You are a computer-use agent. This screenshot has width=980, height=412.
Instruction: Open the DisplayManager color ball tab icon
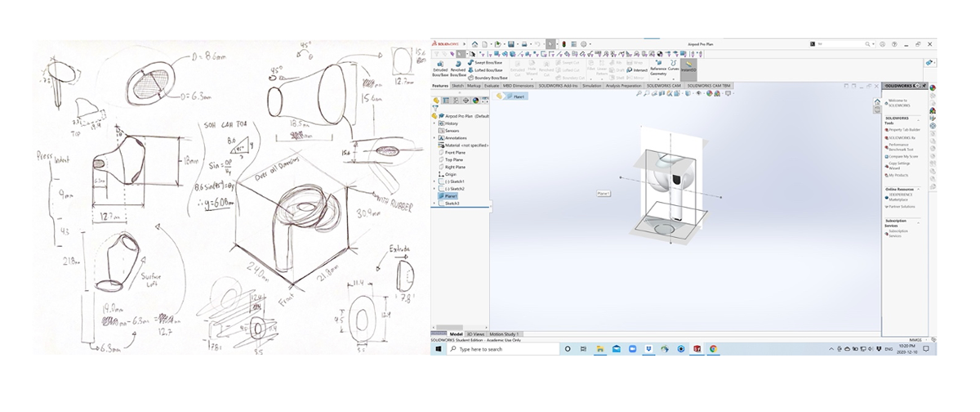tap(475, 101)
